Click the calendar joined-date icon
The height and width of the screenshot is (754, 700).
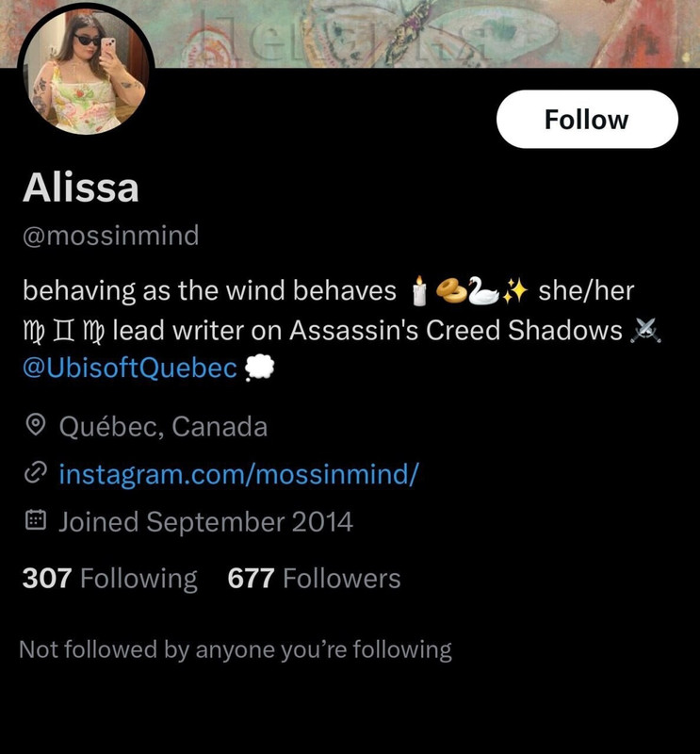click(x=35, y=521)
